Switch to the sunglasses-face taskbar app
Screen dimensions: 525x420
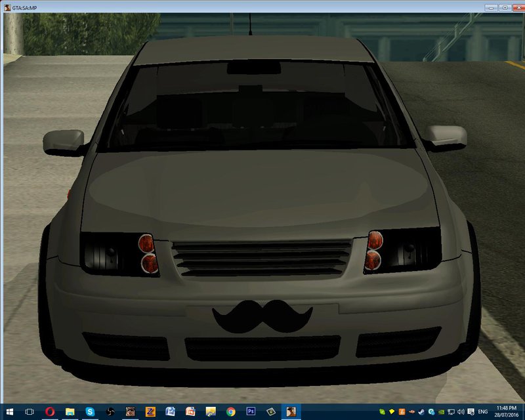(x=130, y=411)
